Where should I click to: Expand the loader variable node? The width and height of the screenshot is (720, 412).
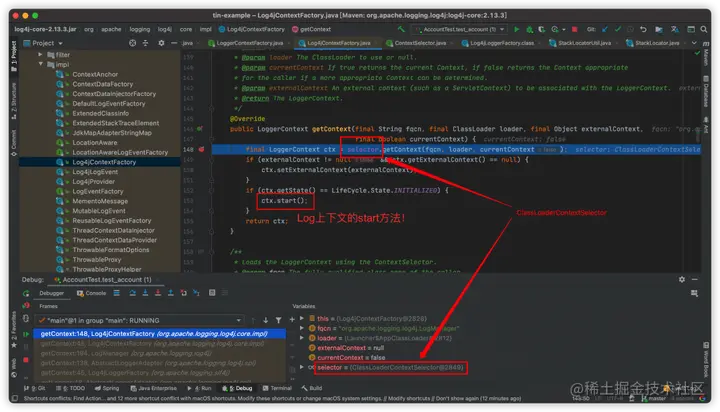tap(302, 338)
